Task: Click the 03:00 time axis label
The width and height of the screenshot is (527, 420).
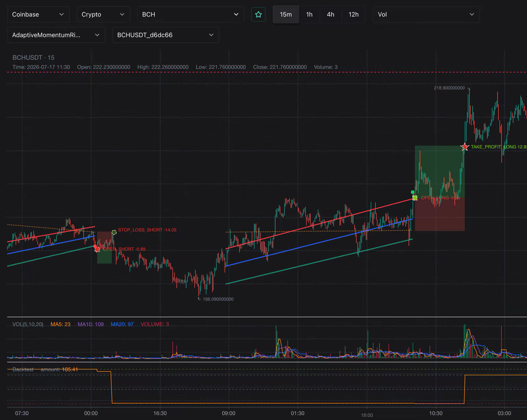Action: (504, 413)
